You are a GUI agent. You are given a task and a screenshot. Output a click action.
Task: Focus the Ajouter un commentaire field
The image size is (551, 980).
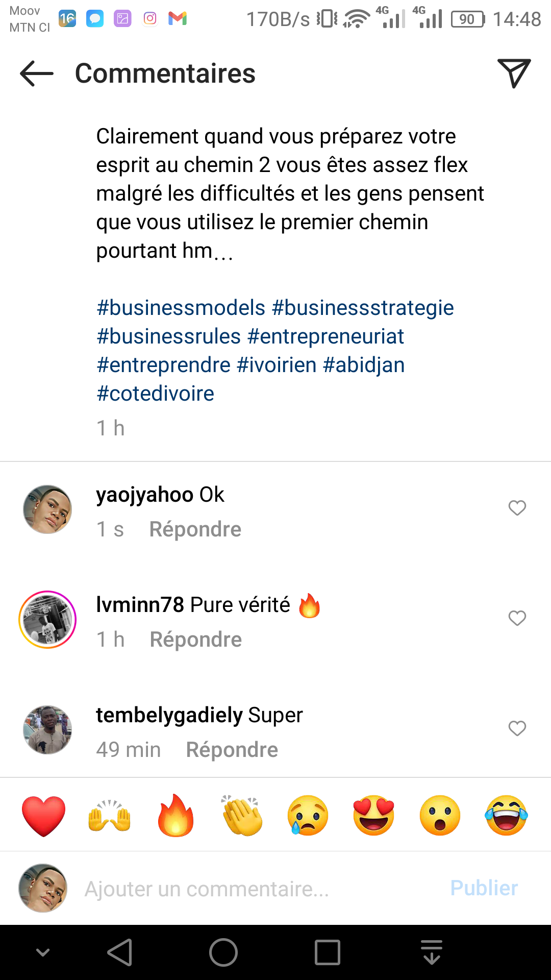pyautogui.click(x=255, y=889)
